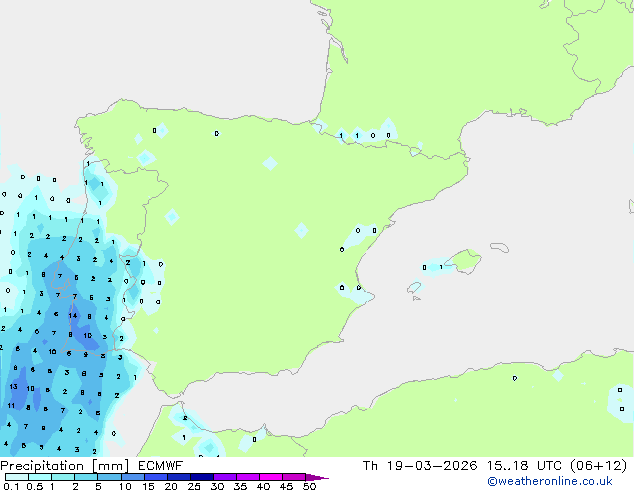Select the (06+12) forecast run text

pyautogui.click(x=598, y=466)
